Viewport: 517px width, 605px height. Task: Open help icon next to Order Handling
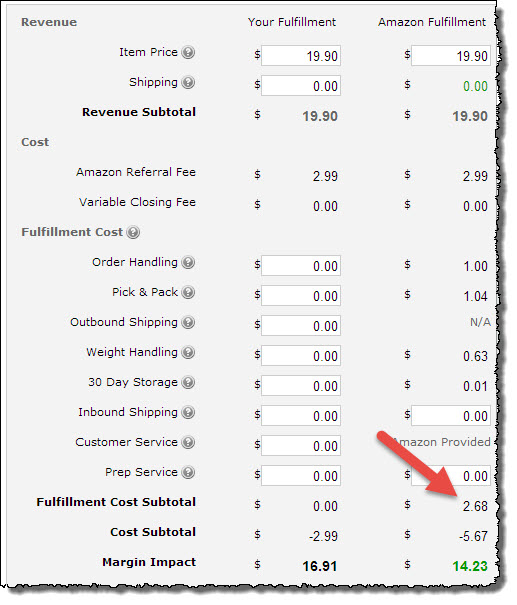coord(188,262)
